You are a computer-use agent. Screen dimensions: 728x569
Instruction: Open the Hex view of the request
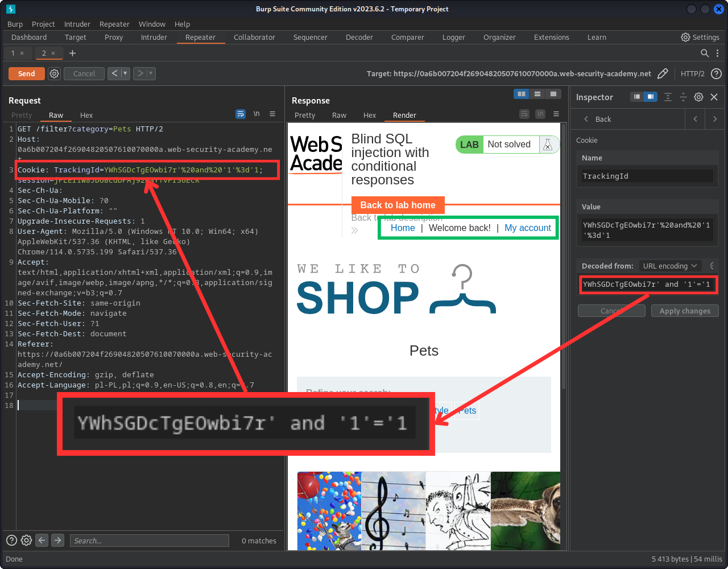point(86,115)
